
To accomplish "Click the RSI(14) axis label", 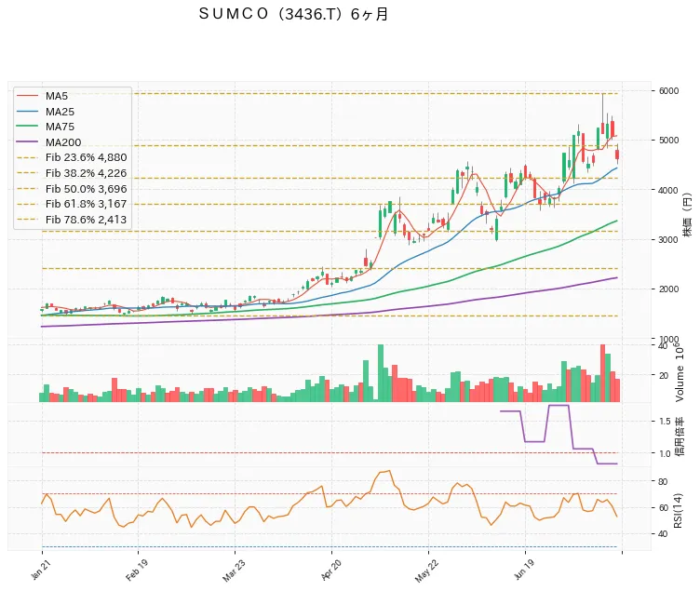I will [678, 511].
